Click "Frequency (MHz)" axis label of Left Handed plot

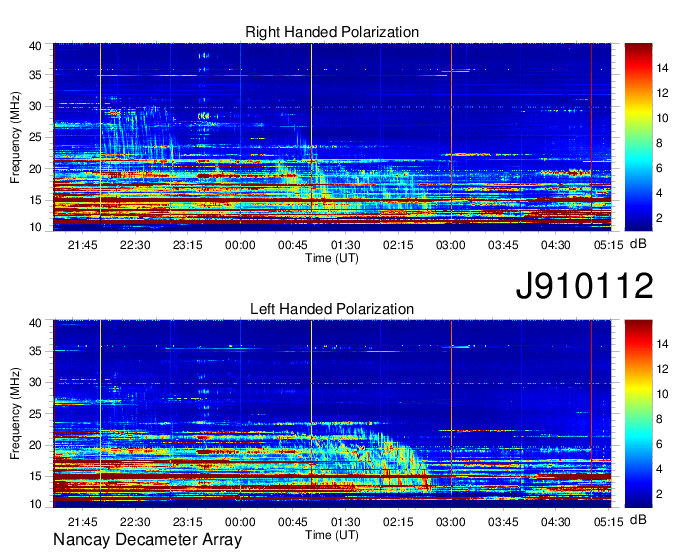[15, 414]
